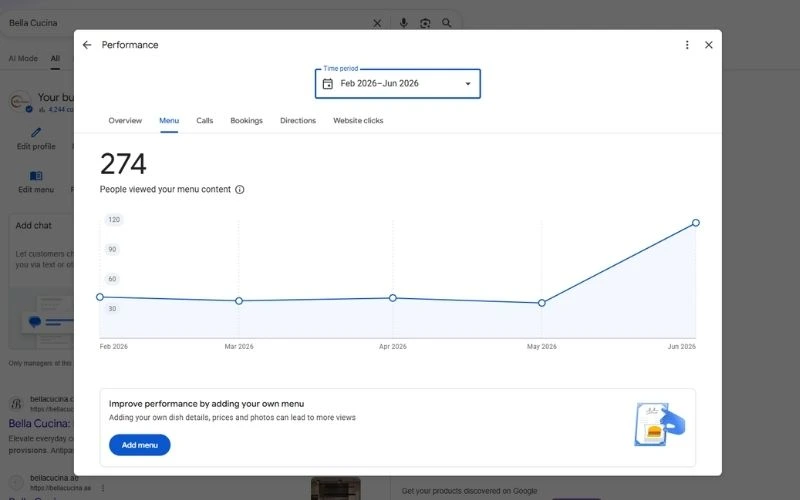Select the May 2026 data point

[542, 303]
